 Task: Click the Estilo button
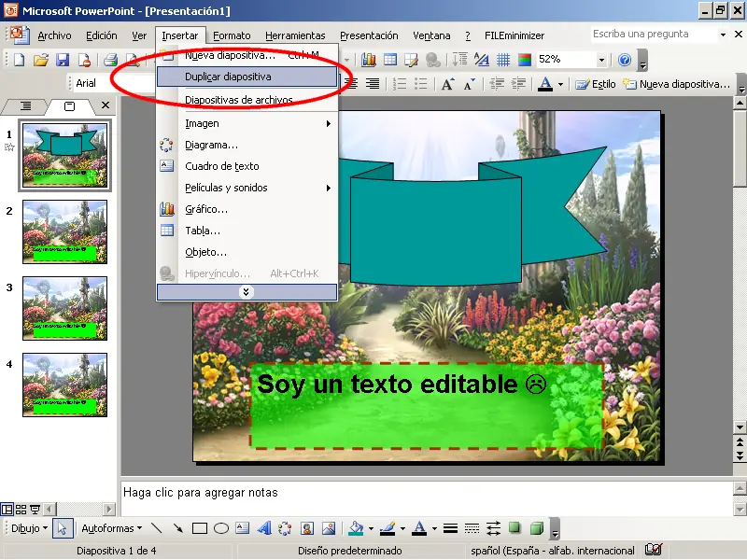point(596,84)
